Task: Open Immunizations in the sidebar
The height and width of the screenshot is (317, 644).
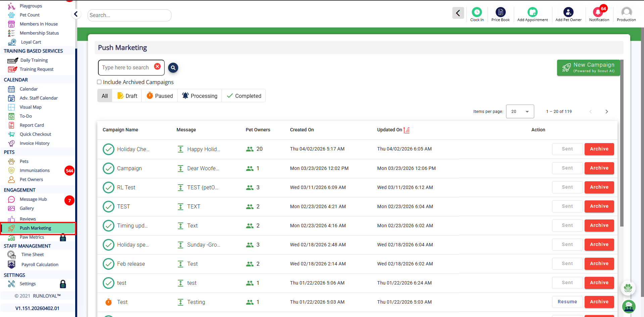Action: (35, 171)
